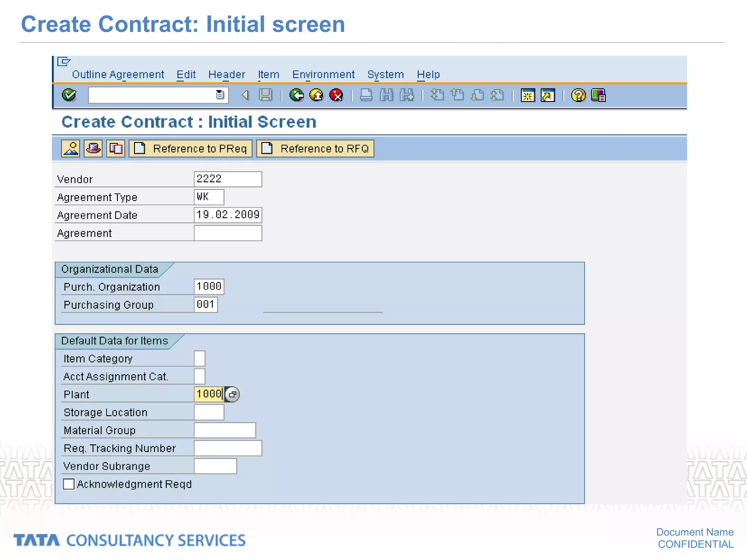
Task: Click the command field collapse triangle
Action: (245, 95)
